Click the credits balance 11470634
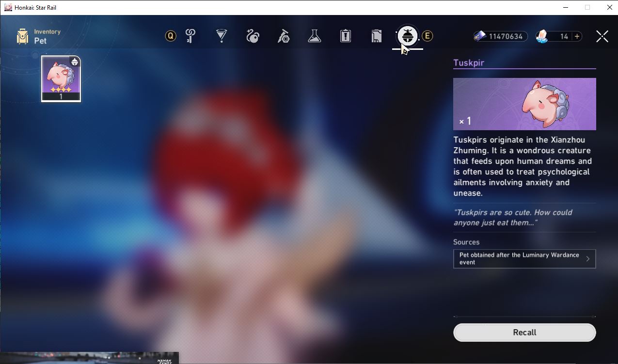The height and width of the screenshot is (364, 618). point(506,36)
